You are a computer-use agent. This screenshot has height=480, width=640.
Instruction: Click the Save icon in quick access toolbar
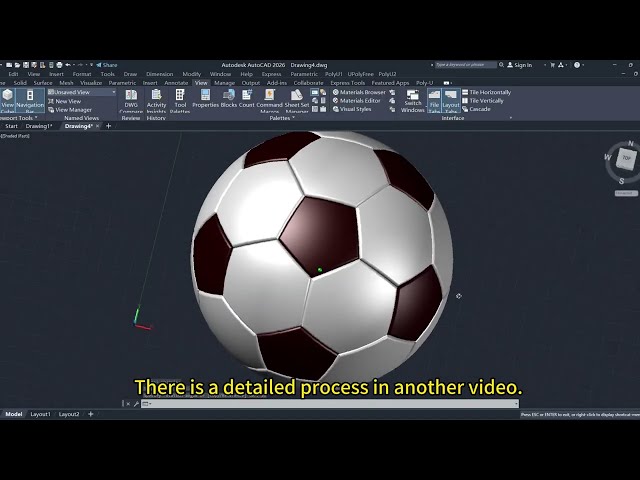[x=26, y=65]
